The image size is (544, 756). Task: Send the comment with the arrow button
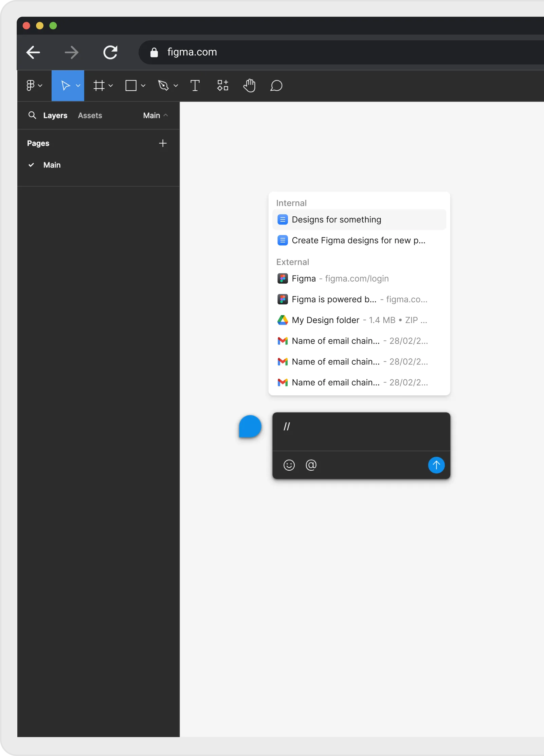[436, 465]
